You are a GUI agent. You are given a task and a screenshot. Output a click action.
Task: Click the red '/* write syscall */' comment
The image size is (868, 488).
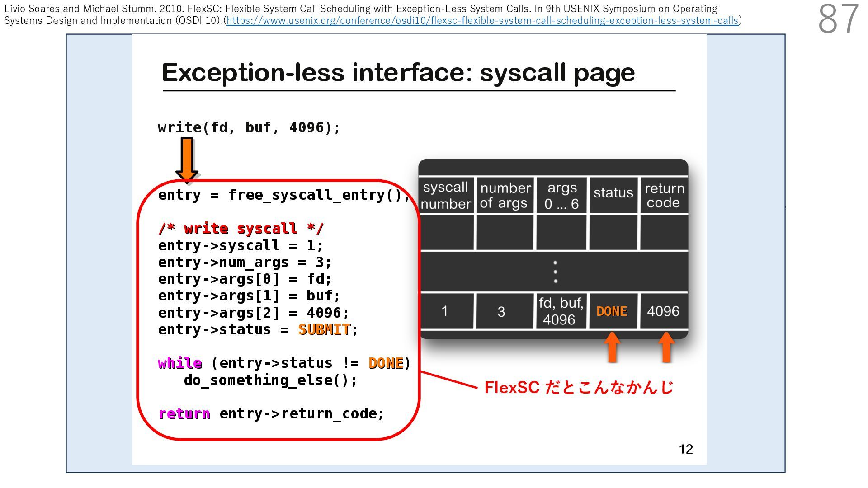point(241,229)
